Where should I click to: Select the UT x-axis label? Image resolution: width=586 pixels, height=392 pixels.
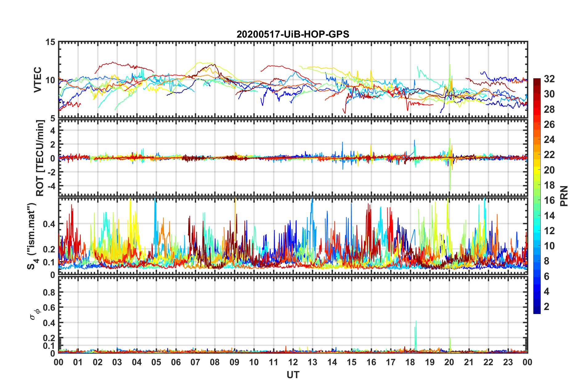[x=293, y=375]
